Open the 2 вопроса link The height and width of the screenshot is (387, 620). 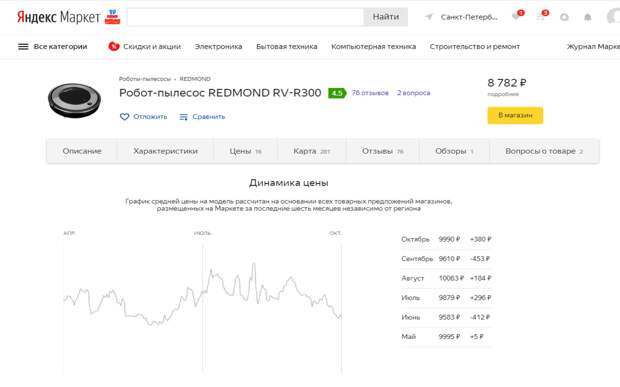point(414,93)
